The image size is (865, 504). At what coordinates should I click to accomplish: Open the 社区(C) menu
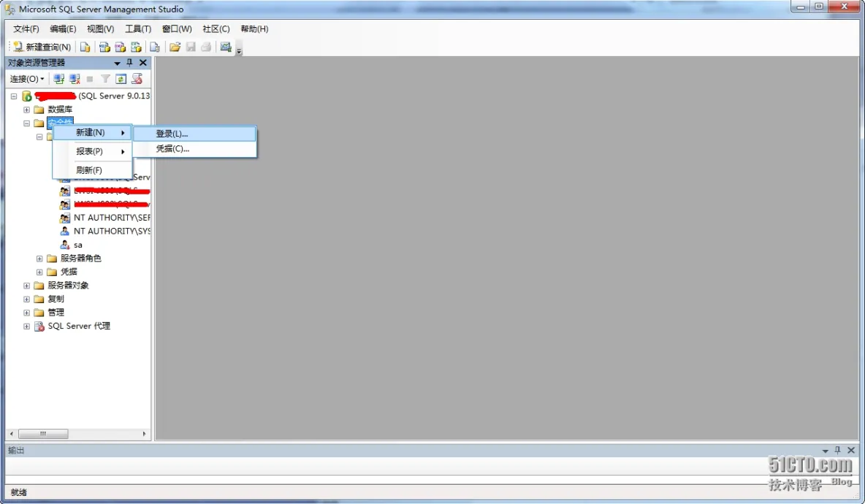[216, 28]
